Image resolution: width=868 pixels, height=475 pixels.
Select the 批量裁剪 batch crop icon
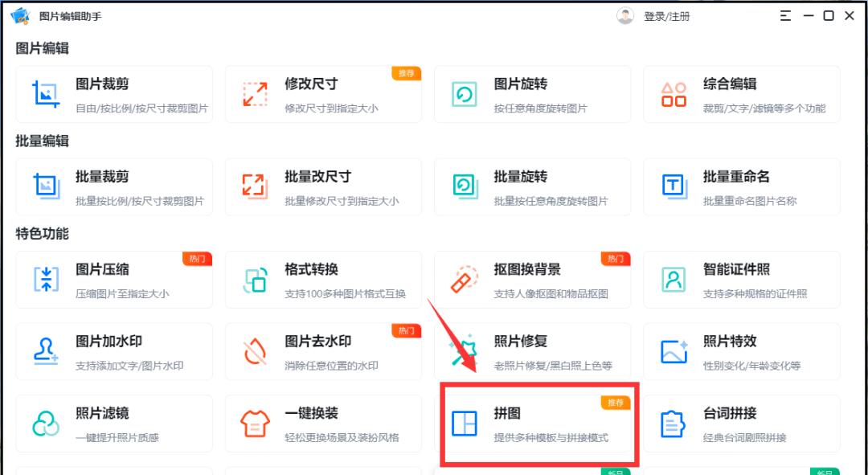[x=46, y=186]
